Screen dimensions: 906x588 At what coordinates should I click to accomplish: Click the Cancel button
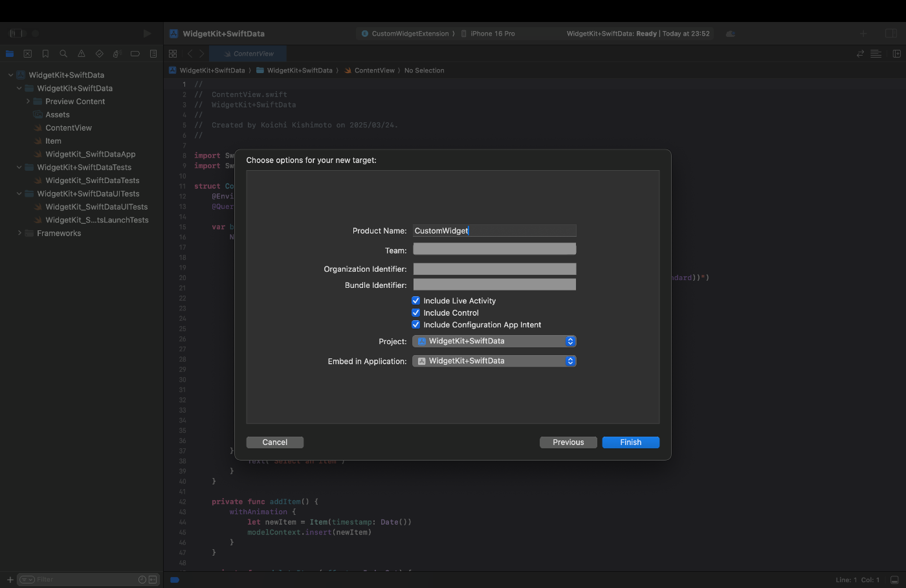(275, 442)
